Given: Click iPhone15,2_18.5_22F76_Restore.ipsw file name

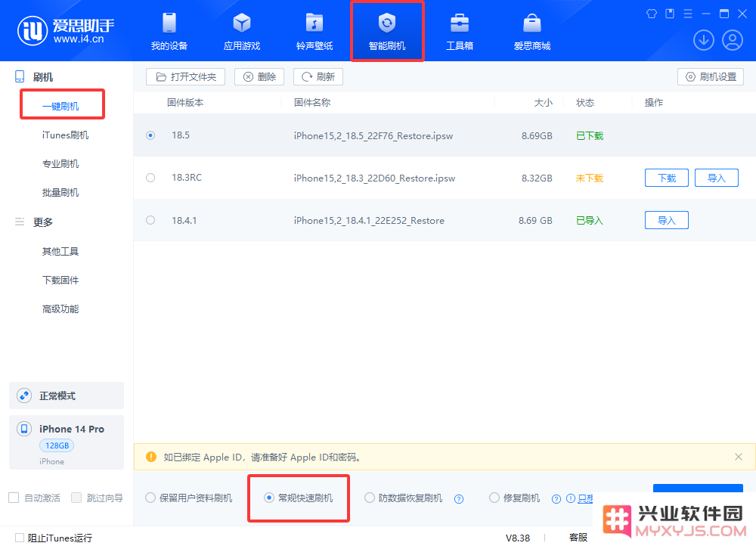Looking at the screenshot, I should (x=373, y=135).
